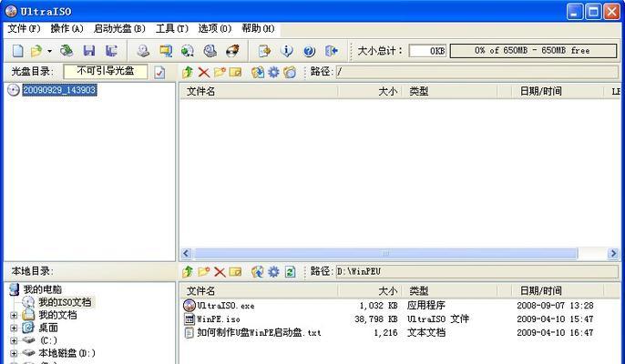
Task: Click the Add files icon with orange arrow
Action: click(x=264, y=51)
